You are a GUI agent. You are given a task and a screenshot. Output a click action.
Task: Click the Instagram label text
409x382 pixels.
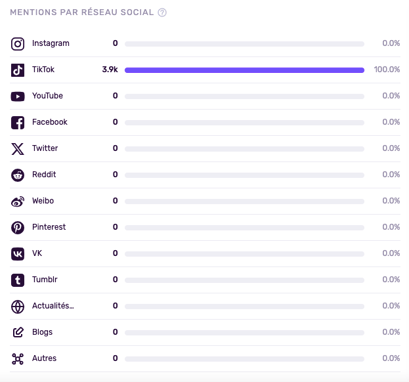pos(51,43)
